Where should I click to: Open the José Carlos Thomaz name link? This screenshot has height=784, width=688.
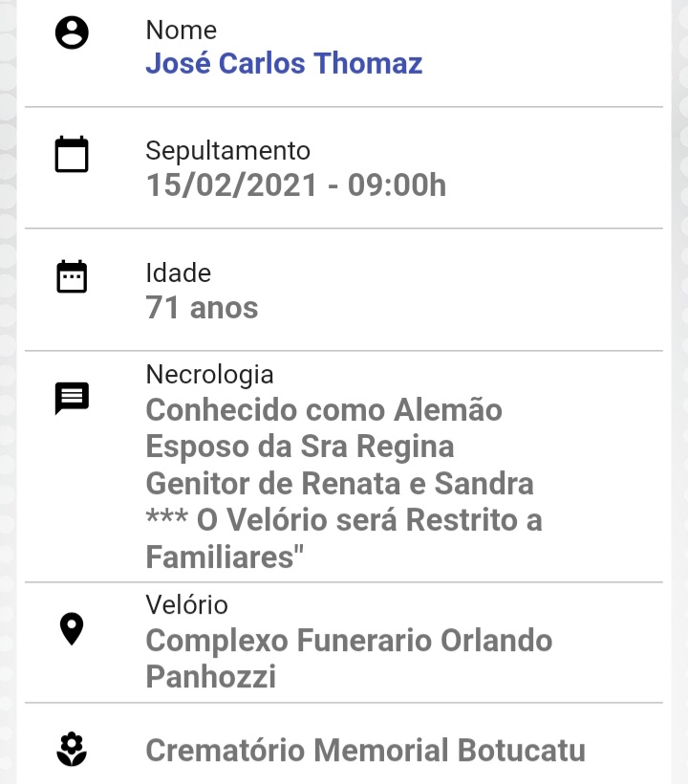[284, 63]
